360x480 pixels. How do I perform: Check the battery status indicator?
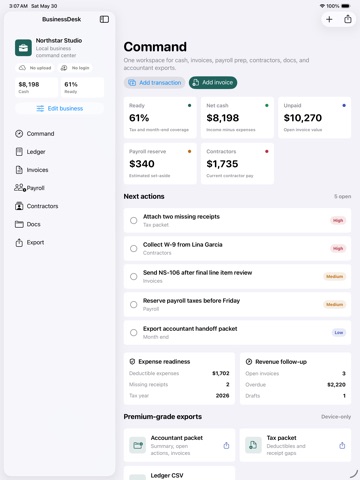coord(346,6)
